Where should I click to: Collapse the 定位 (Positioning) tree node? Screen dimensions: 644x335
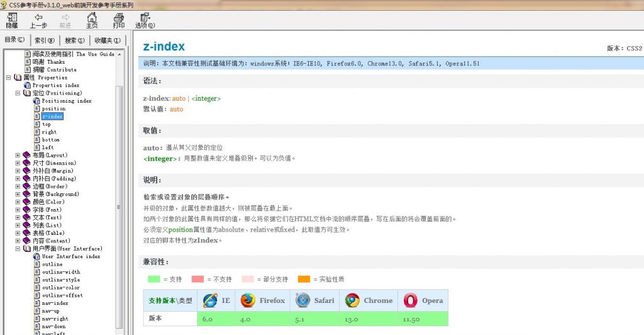pos(18,93)
